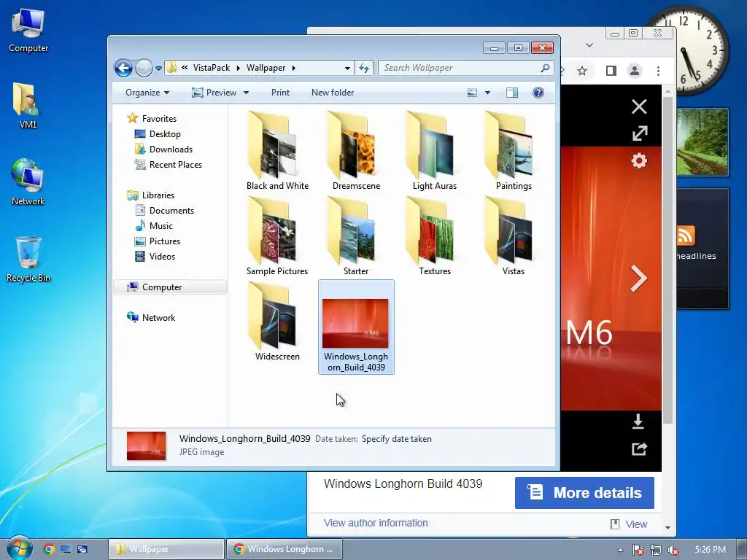Viewport: 747px width, 560px height.
Task: Click View author information link
Action: 376,523
